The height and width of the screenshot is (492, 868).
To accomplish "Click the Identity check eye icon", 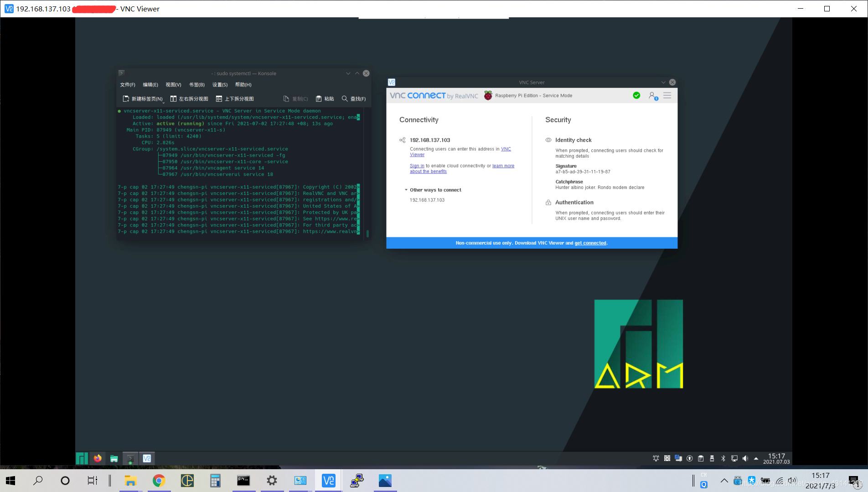I will tap(548, 140).
